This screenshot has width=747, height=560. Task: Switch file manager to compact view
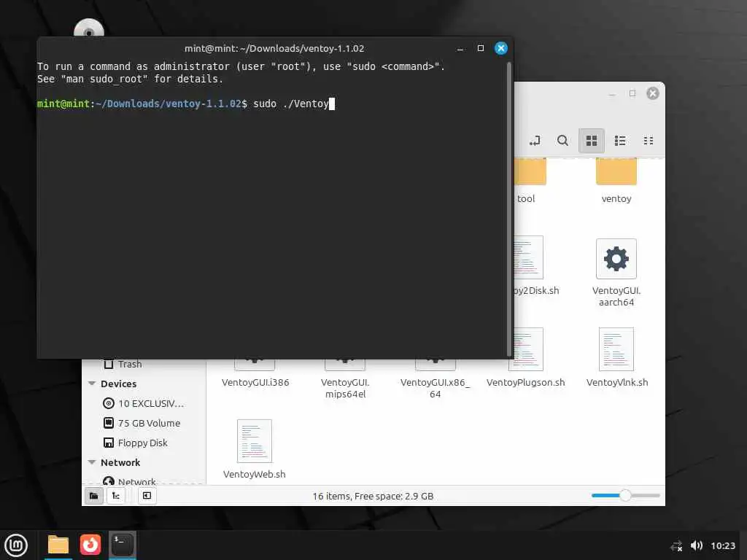(649, 141)
